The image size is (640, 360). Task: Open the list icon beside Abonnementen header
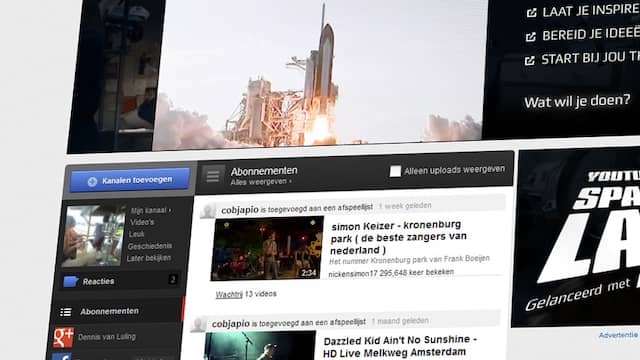tap(213, 176)
